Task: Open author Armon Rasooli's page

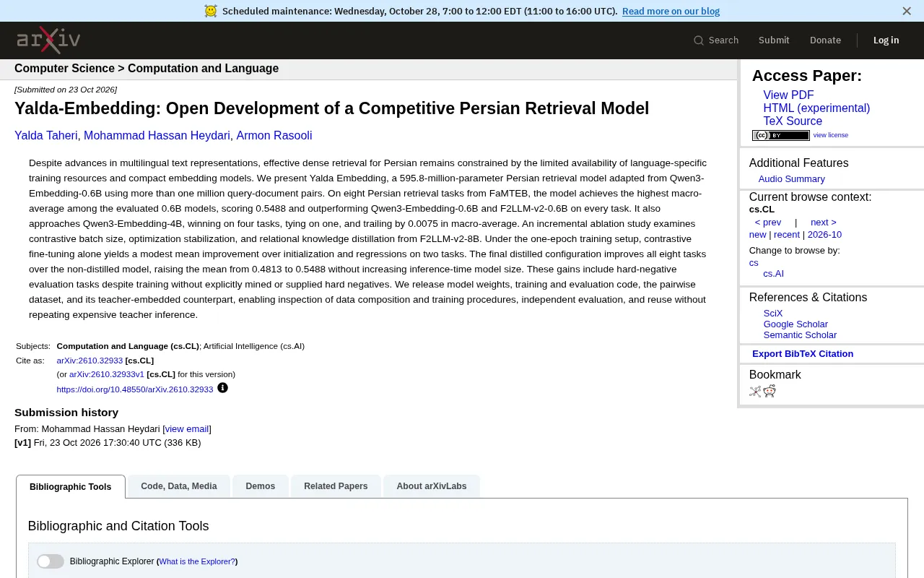Action: (274, 136)
